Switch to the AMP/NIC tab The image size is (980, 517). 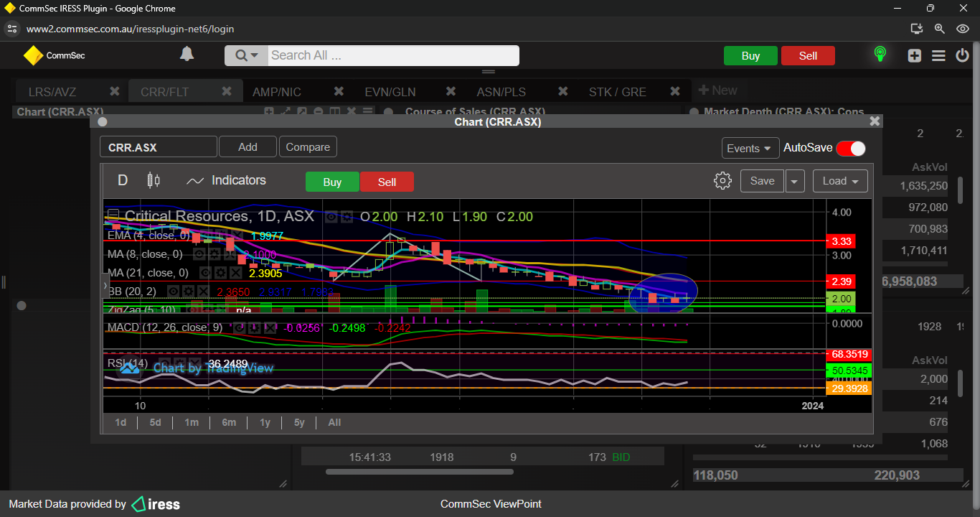coord(277,92)
